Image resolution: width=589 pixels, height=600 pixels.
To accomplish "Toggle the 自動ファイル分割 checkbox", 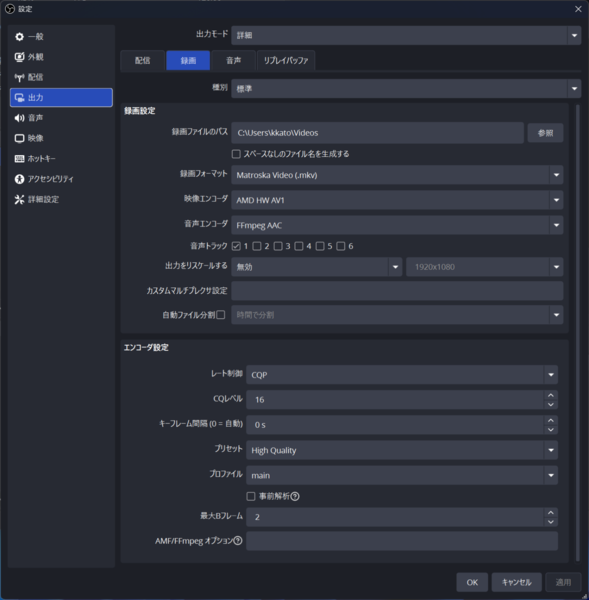I will pyautogui.click(x=221, y=315).
